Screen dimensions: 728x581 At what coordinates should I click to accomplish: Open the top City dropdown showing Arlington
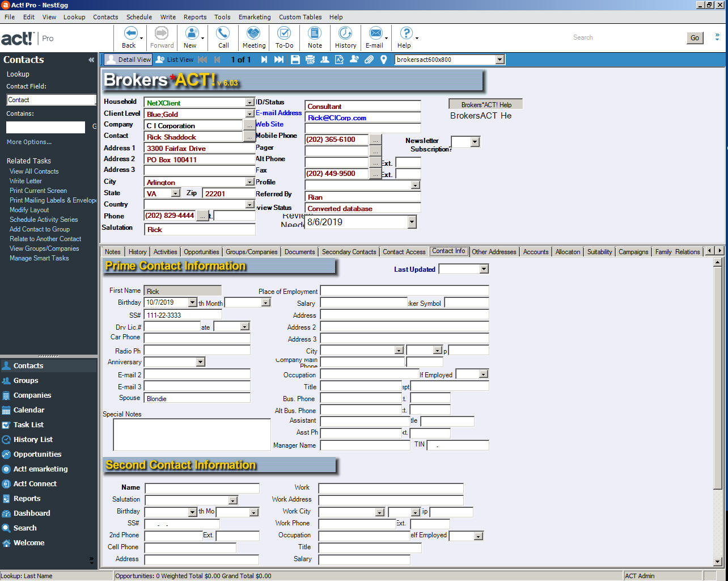coord(249,182)
